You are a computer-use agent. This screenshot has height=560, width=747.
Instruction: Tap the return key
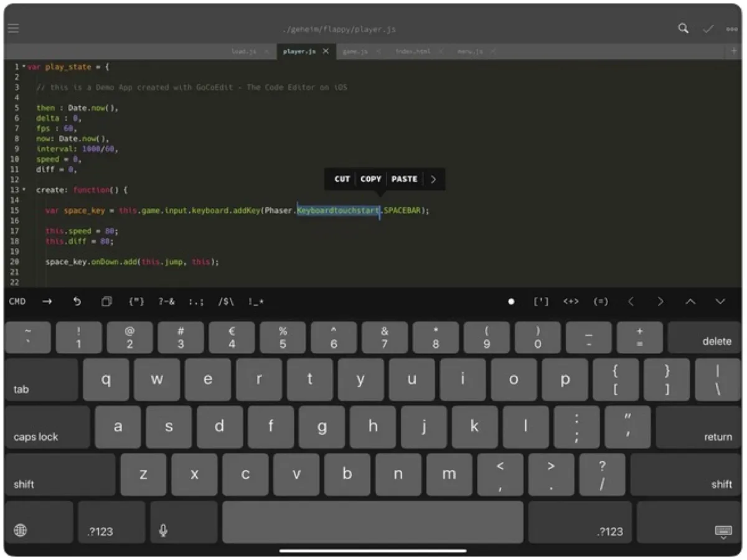[x=698, y=427]
